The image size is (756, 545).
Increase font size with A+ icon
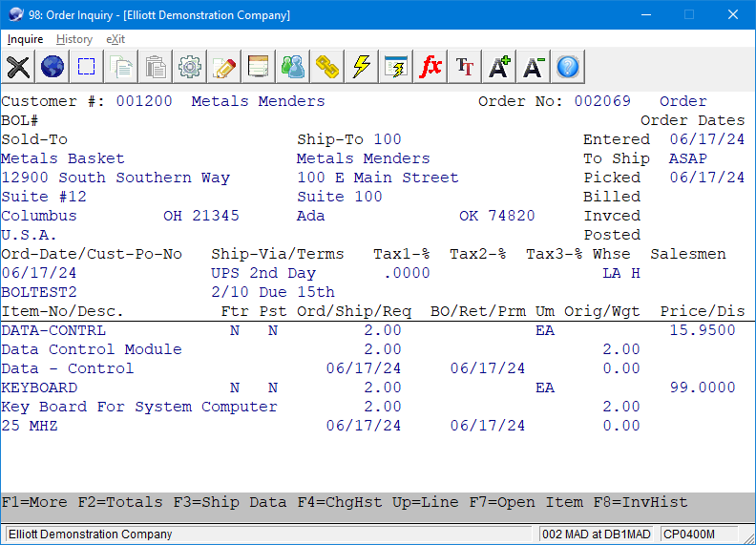[x=499, y=67]
